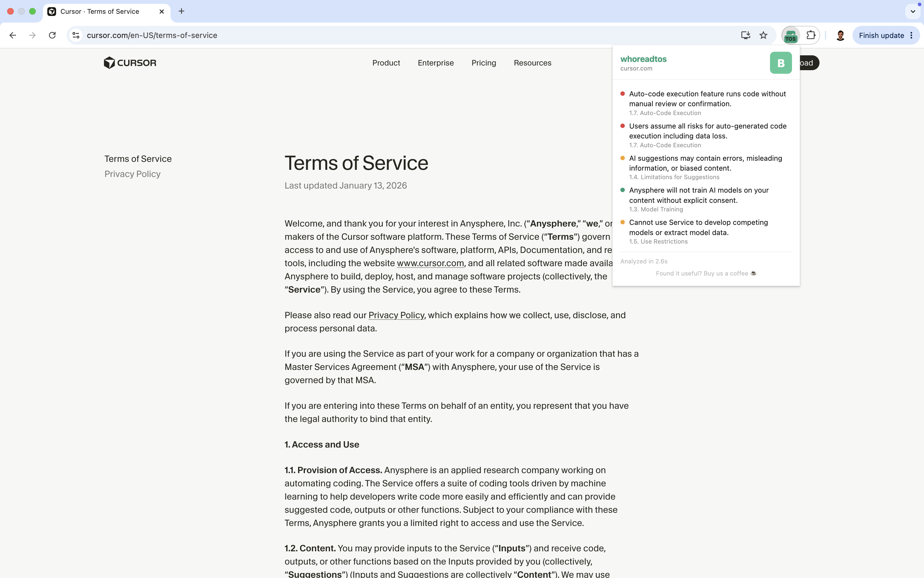Reload the current page

52,35
